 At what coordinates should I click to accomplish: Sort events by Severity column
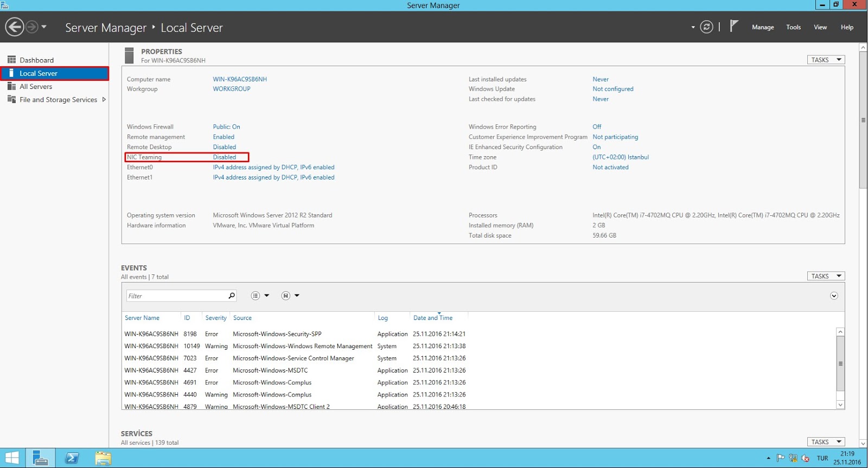click(215, 318)
